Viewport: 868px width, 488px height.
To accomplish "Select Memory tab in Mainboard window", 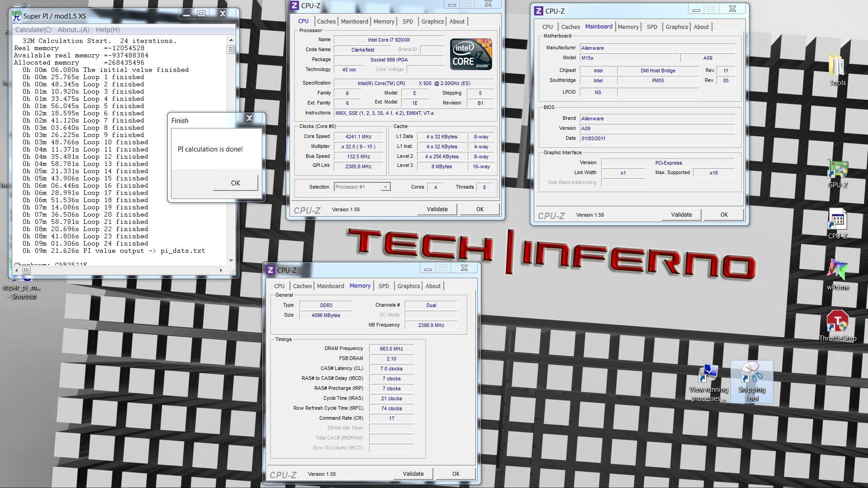I will (x=628, y=27).
